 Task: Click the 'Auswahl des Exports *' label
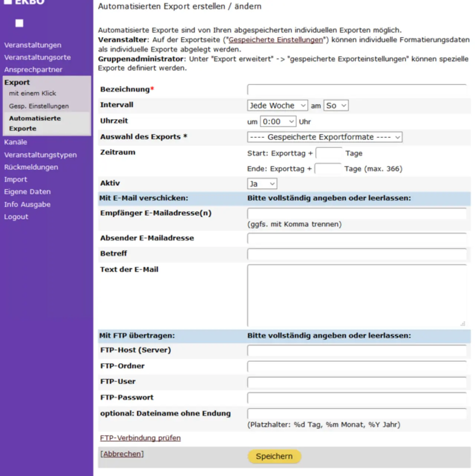pyautogui.click(x=144, y=137)
